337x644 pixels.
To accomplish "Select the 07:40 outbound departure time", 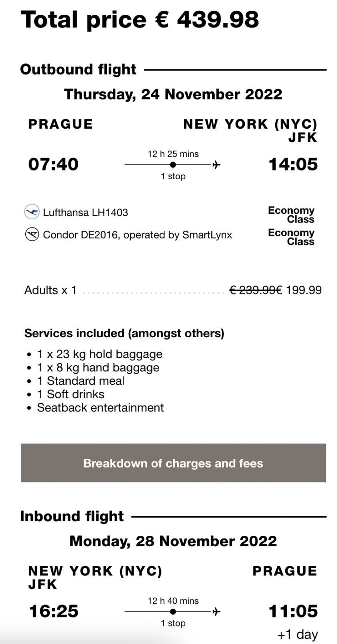I will [53, 164].
